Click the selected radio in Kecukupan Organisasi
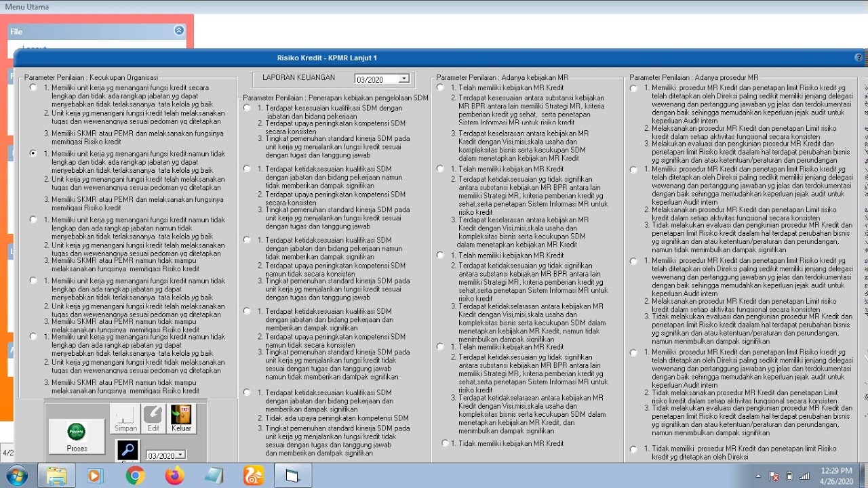Viewport: 868px width, 488px height. pyautogui.click(x=33, y=153)
